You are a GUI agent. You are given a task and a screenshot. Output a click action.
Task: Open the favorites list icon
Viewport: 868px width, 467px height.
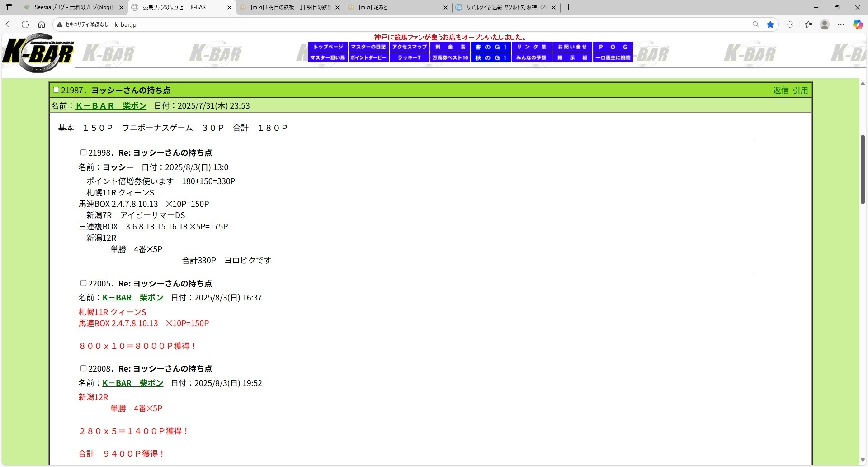808,24
